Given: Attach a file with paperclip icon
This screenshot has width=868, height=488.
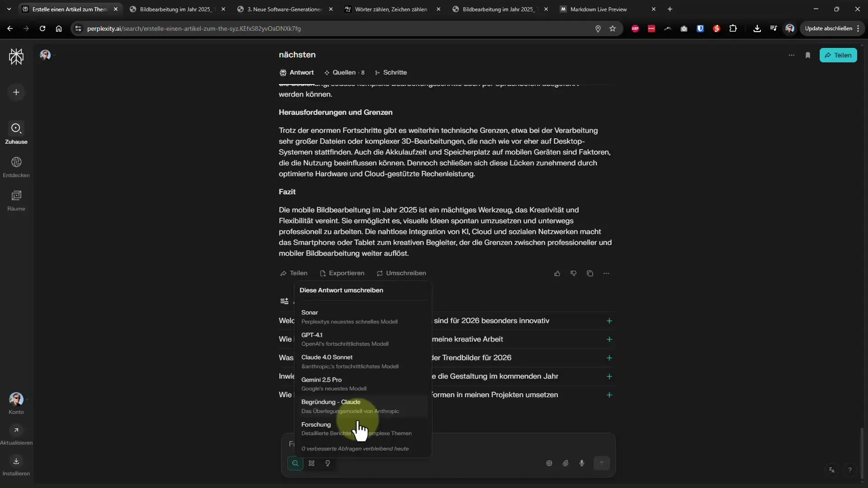Looking at the screenshot, I should coord(566,463).
